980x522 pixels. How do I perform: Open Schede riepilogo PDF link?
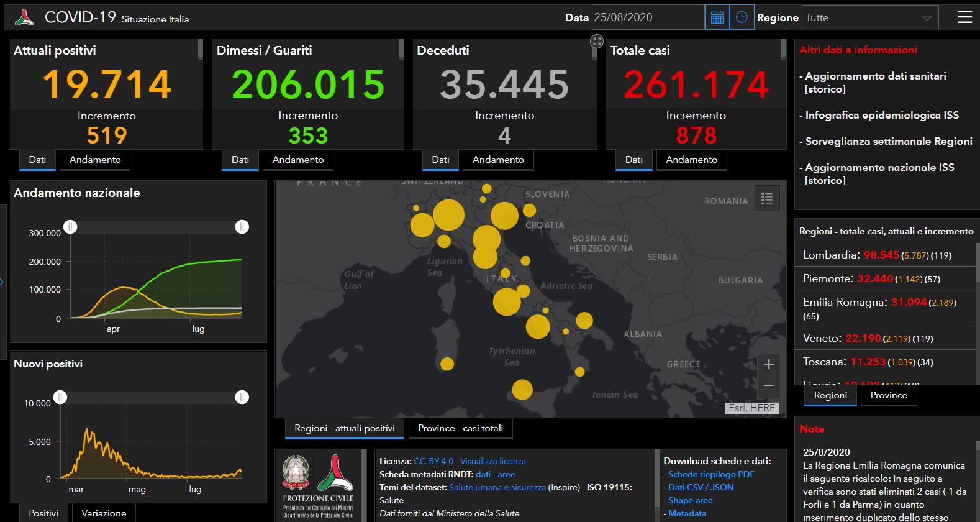click(711, 474)
